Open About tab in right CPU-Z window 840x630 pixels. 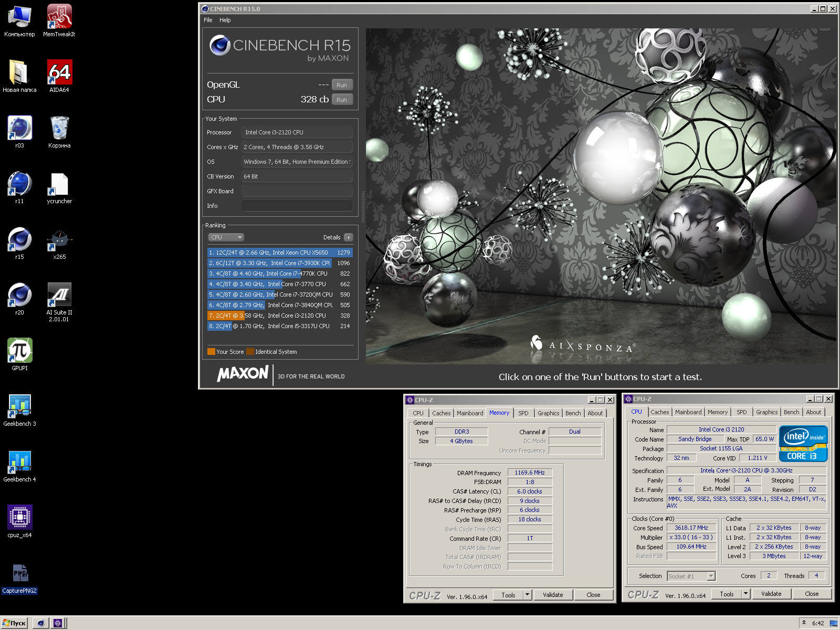click(x=814, y=412)
